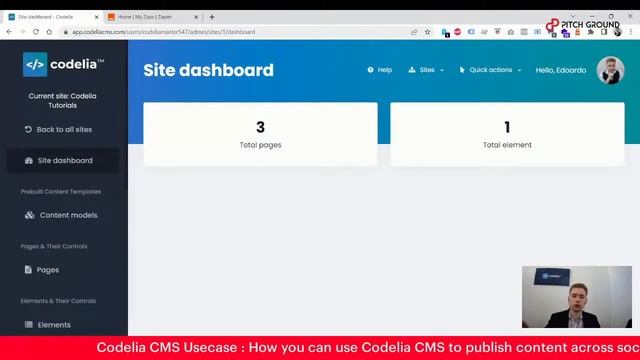Screen dimensions: 640x360
Task: Click the Total element card
Action: tap(507, 134)
